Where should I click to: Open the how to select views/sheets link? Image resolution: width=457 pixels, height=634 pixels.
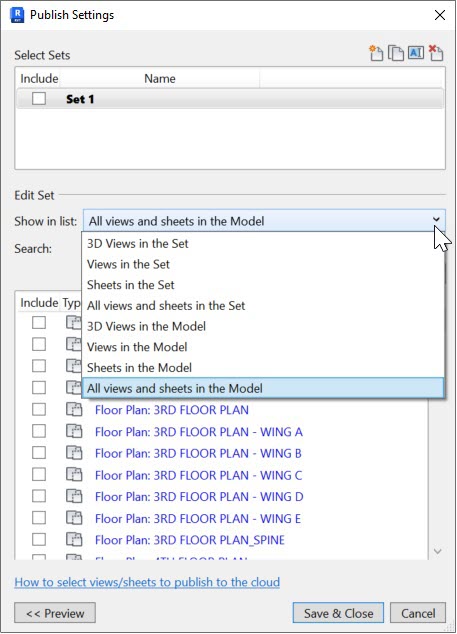(147, 582)
